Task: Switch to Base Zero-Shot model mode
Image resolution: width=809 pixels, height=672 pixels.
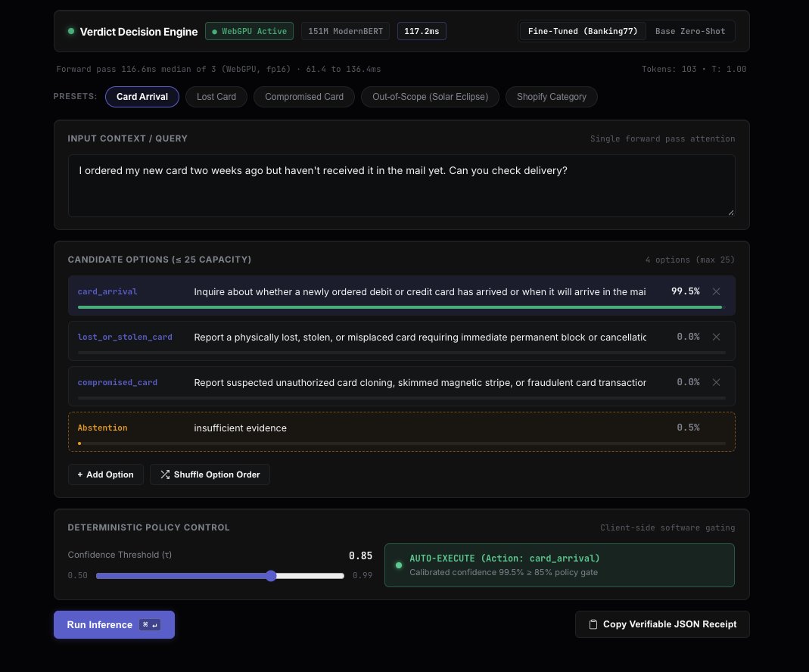Action: [690, 32]
